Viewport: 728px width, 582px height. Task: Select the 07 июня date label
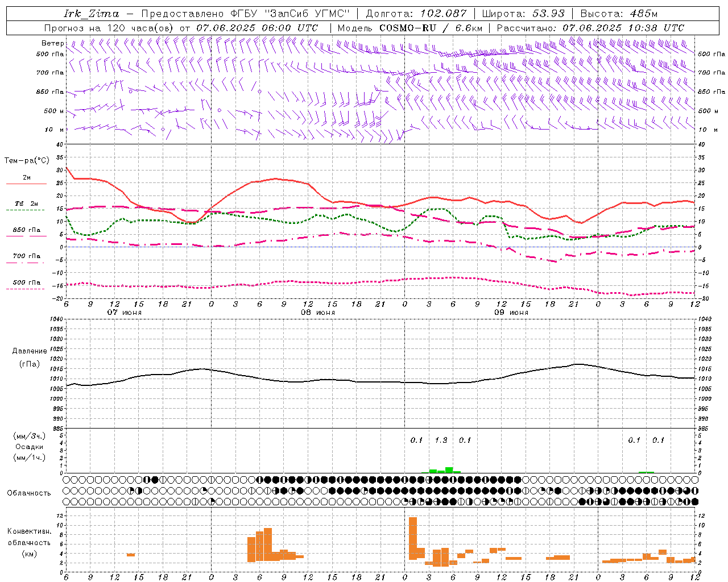(x=125, y=312)
